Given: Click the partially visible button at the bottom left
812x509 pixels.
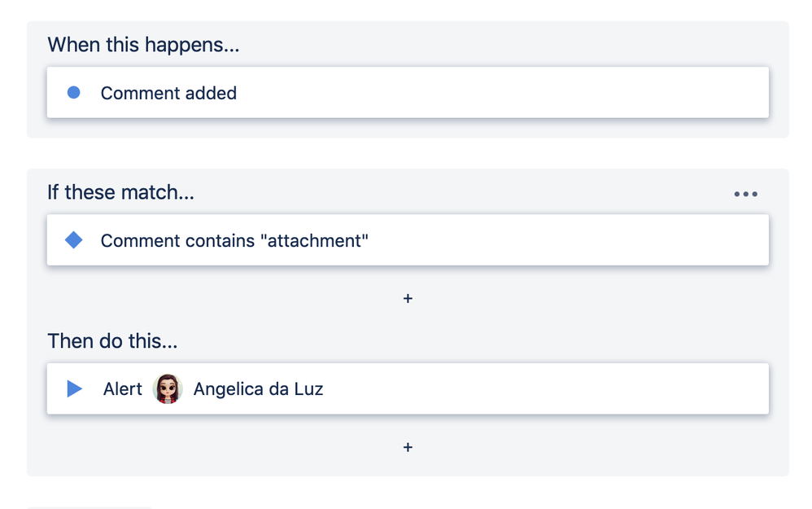Looking at the screenshot, I should coord(89,506).
